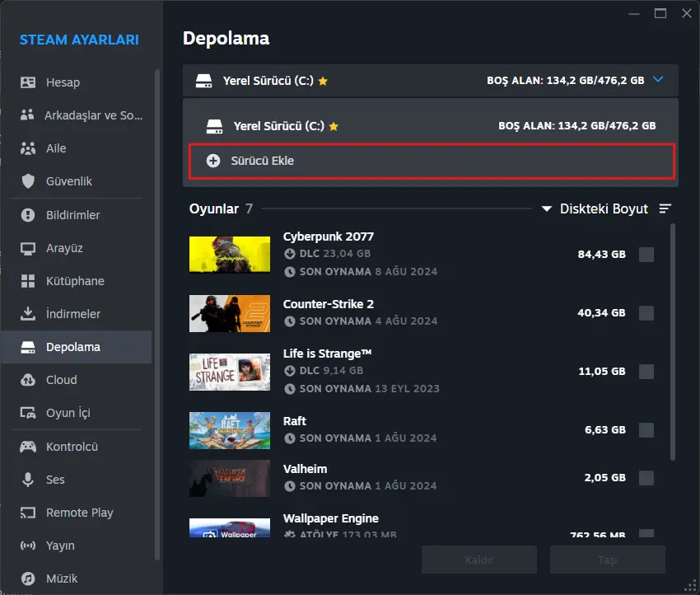The width and height of the screenshot is (700, 595).
Task: Click the Valheim game title
Action: tap(305, 469)
